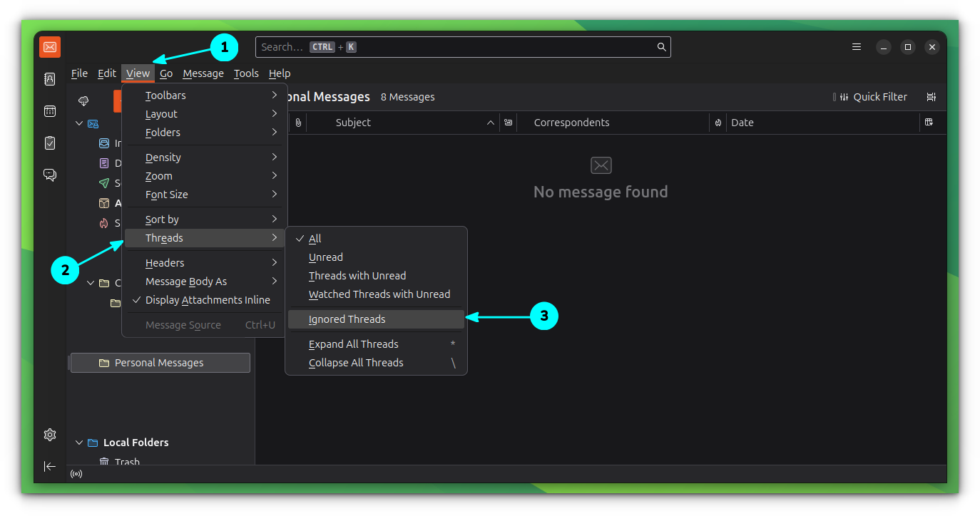
Task: Open Tasks from the left sidebar
Action: point(49,143)
